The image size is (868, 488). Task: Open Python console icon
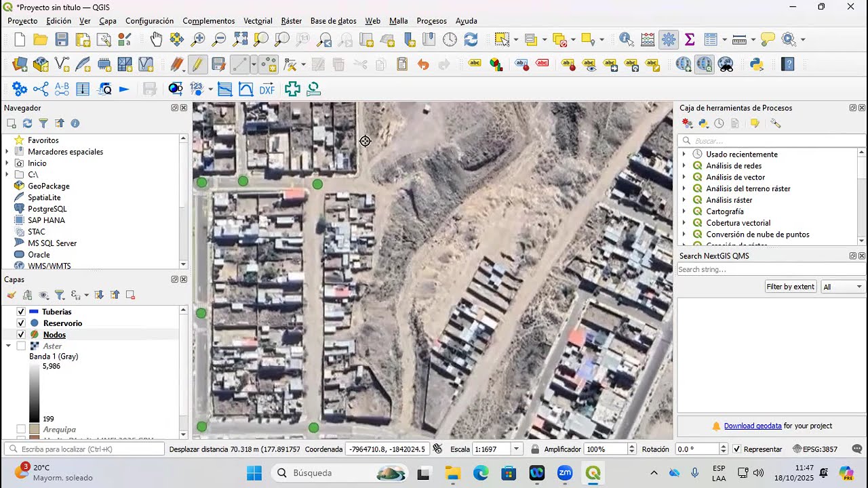[757, 64]
